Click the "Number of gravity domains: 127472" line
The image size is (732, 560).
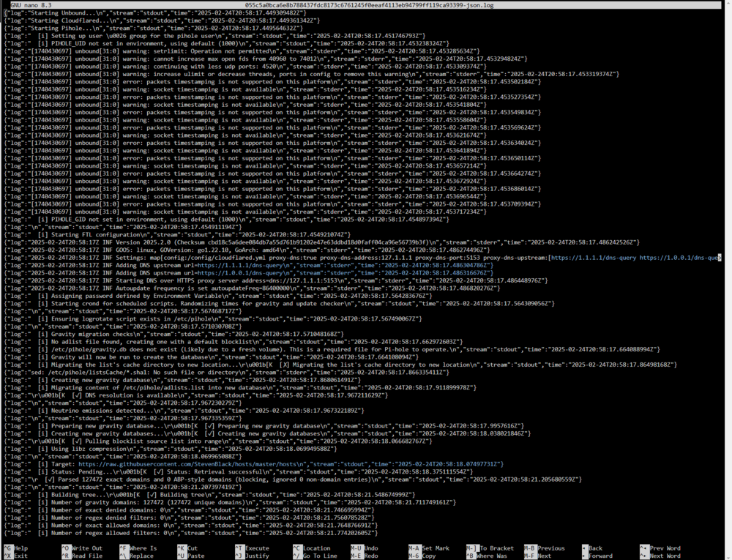tap(230, 502)
